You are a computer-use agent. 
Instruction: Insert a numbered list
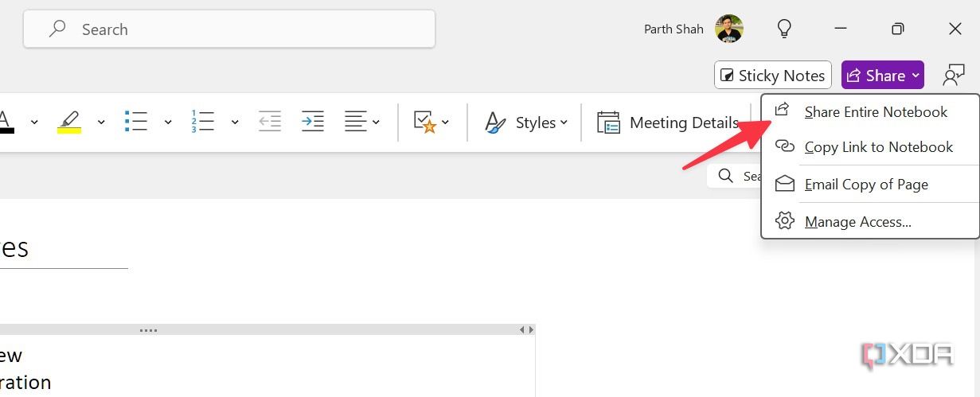tap(203, 122)
